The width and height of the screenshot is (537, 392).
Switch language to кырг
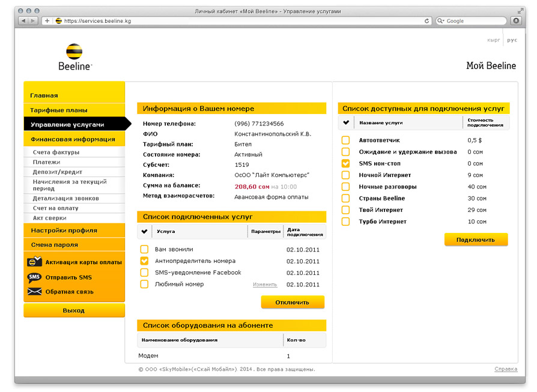point(494,40)
